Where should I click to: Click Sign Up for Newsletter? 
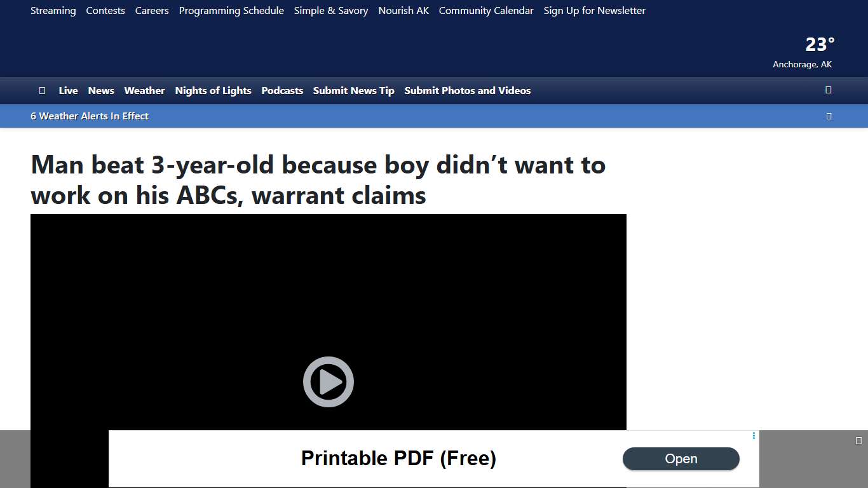click(594, 11)
